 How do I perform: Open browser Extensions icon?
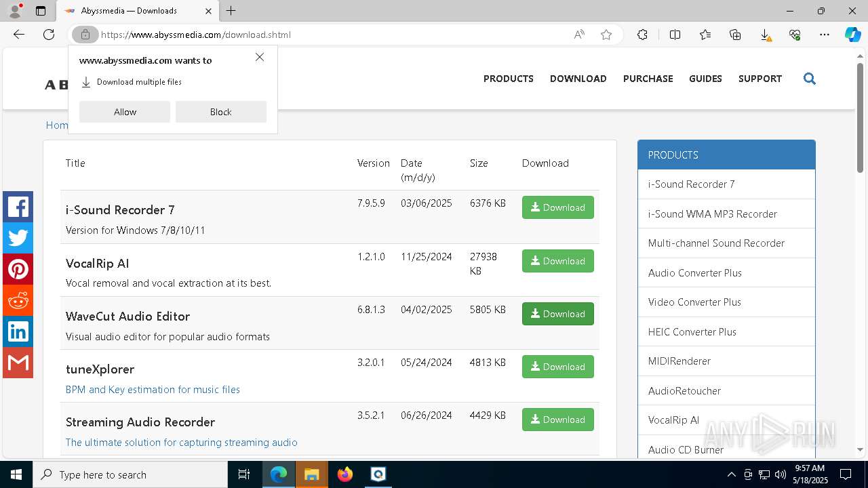642,35
